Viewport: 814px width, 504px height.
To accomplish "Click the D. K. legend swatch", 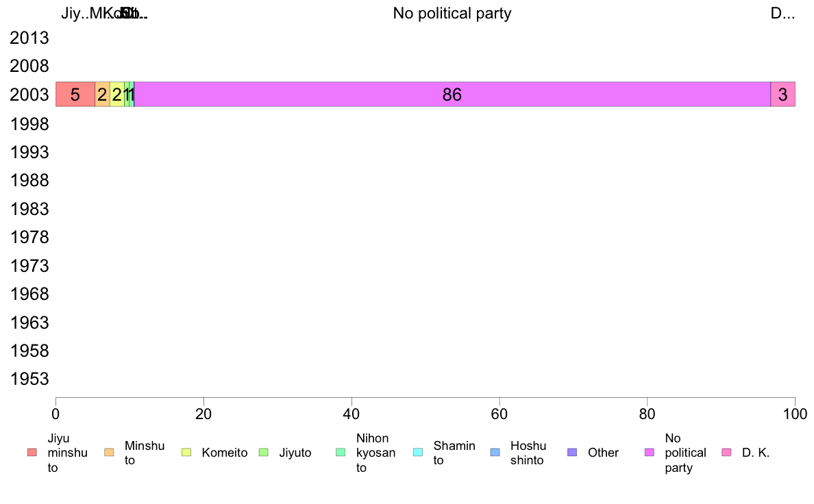I will [x=727, y=453].
